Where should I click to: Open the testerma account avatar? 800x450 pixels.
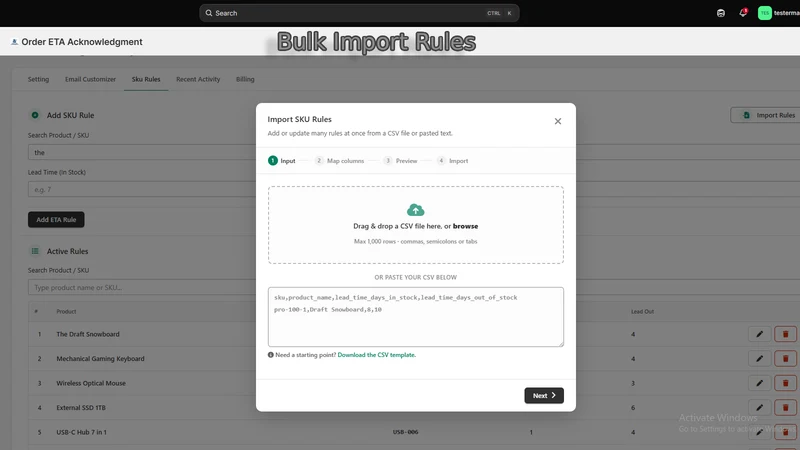click(x=764, y=13)
